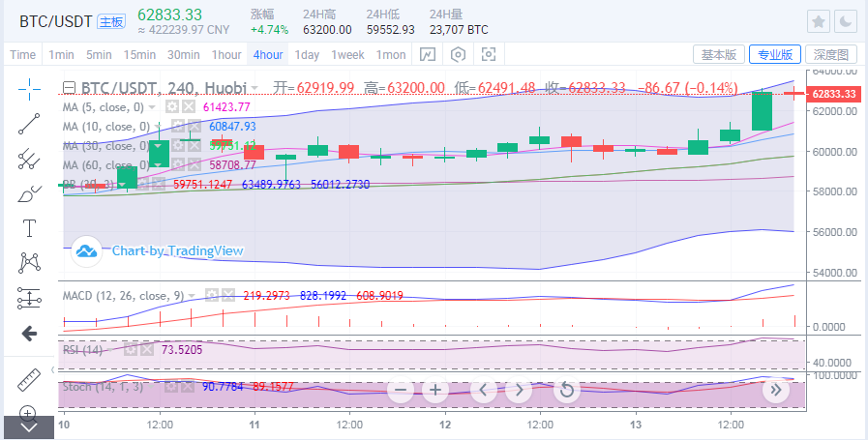Select the 1week interval
The width and height of the screenshot is (868, 440).
(347, 55)
